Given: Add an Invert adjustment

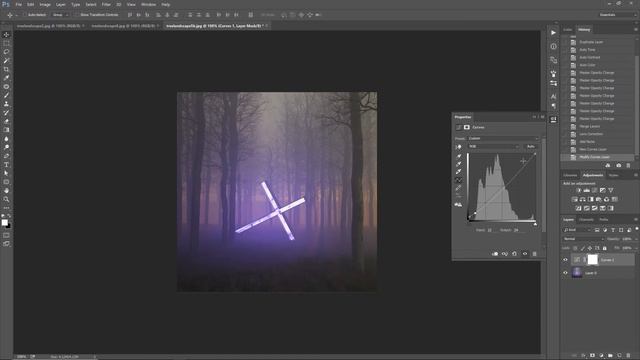Looking at the screenshot, I should (x=578, y=208).
